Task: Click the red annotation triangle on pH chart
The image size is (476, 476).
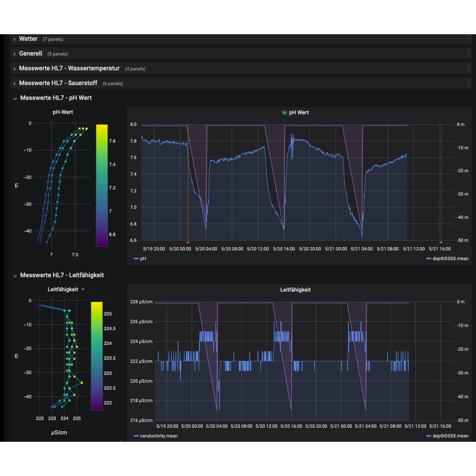Action: [188, 241]
